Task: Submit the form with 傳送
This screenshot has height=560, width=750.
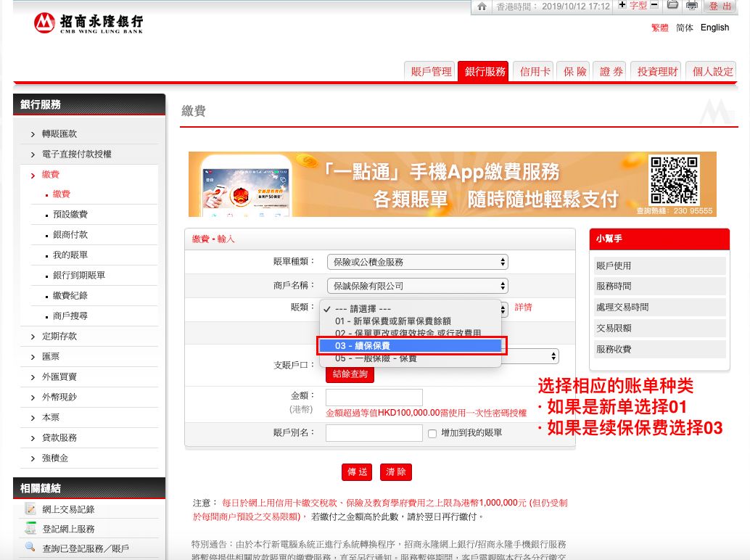Action: (357, 472)
